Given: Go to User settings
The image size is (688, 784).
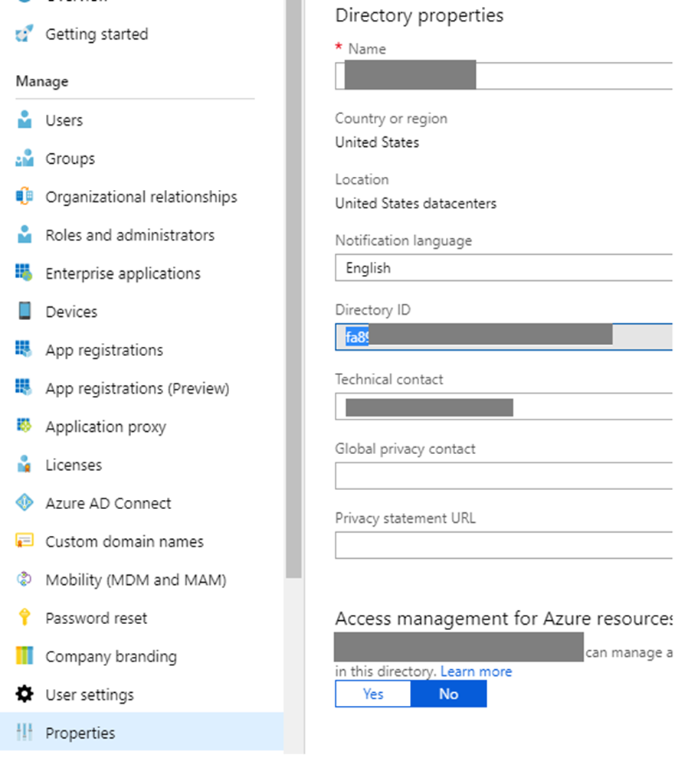Looking at the screenshot, I should point(90,695).
